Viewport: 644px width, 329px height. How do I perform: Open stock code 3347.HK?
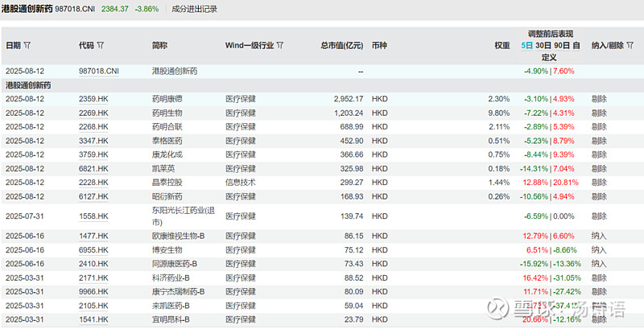click(x=93, y=141)
